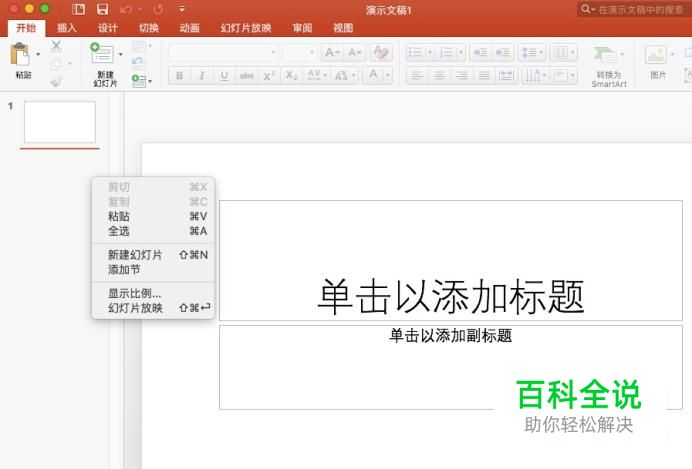Center align text
692x469 pixels.
pyautogui.click(x=440, y=76)
